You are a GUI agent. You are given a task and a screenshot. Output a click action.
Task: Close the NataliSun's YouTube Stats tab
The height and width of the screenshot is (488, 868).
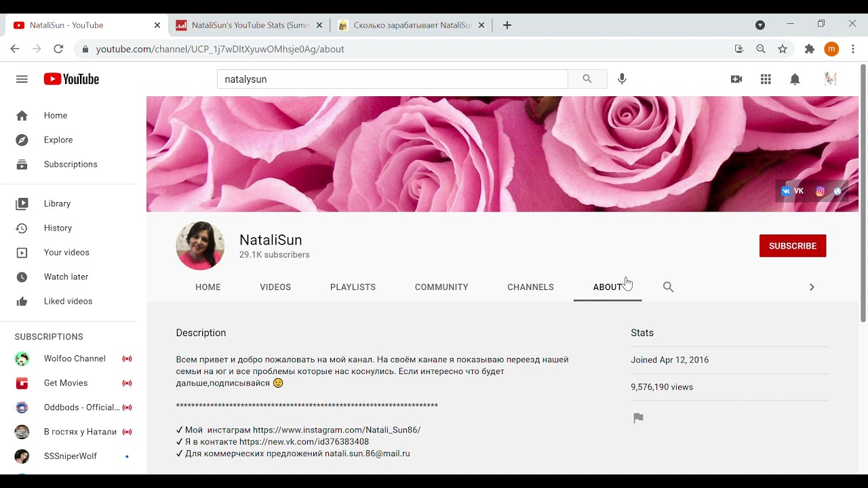click(319, 25)
